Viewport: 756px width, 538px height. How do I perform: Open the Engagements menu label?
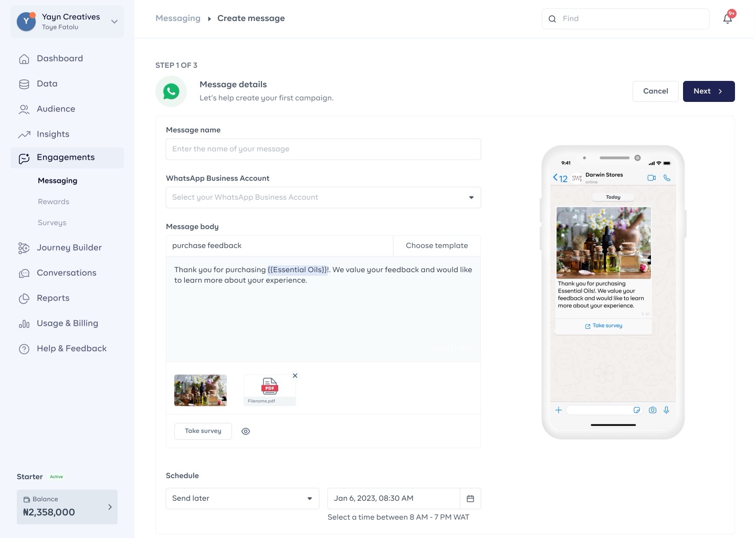point(66,158)
